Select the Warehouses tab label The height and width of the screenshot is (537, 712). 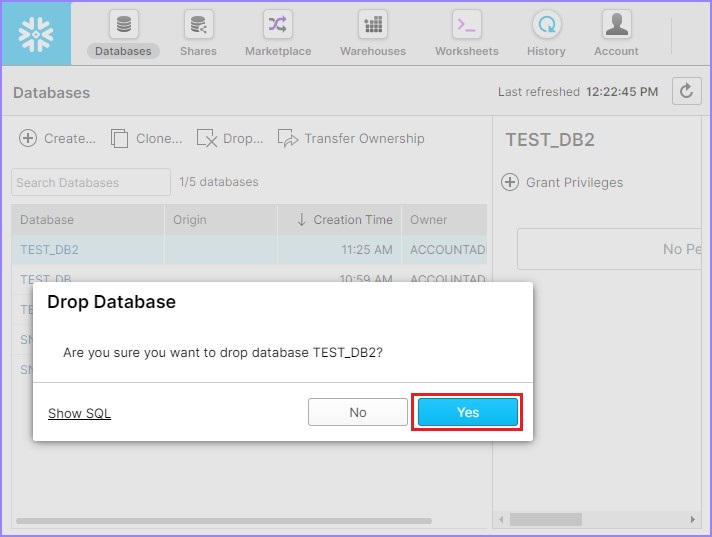click(373, 51)
